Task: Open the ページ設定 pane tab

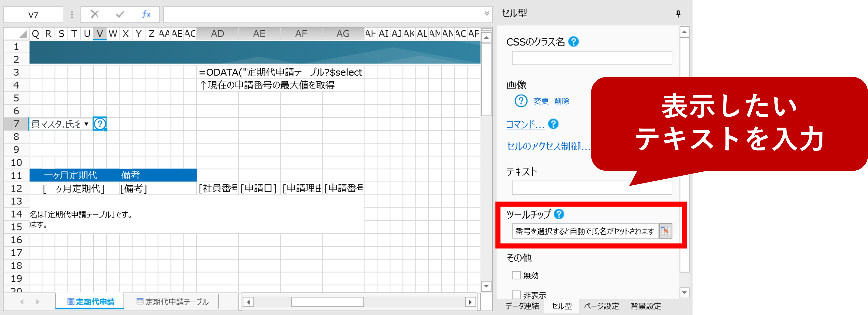Action: (x=601, y=306)
